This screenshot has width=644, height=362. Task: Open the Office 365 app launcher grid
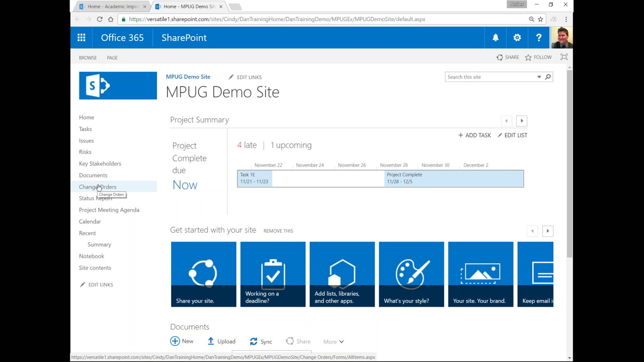[82, 38]
